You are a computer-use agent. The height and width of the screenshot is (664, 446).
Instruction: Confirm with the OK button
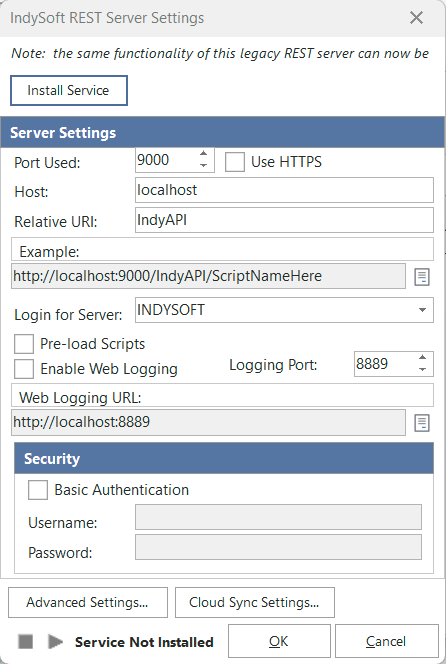[x=279, y=642]
